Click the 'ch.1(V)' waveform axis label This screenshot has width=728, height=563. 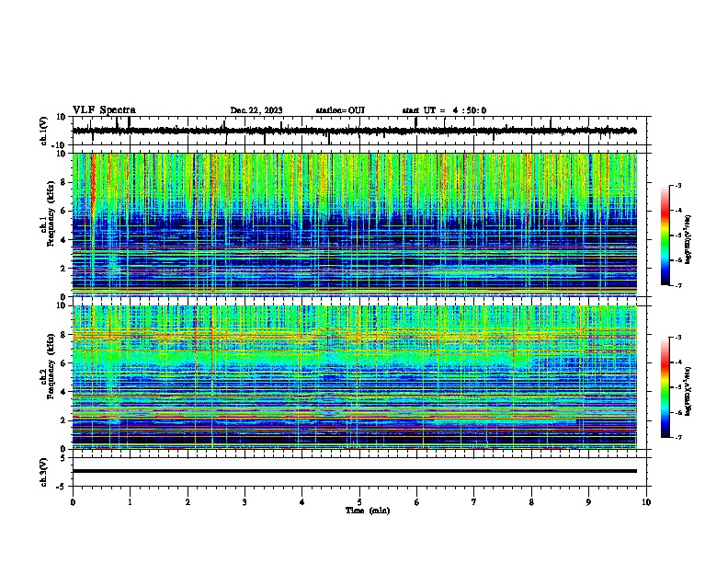[44, 131]
